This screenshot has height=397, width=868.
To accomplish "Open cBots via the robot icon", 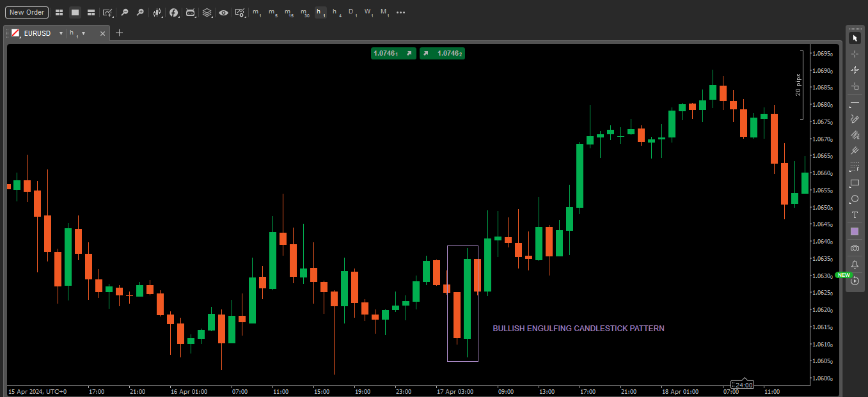I will [191, 12].
